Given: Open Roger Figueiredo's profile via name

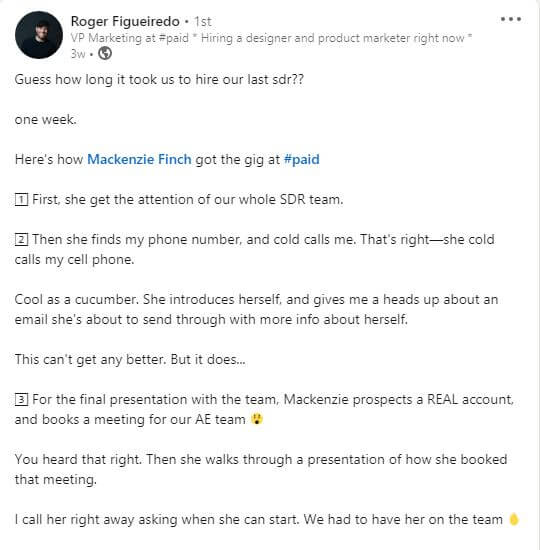Looking at the screenshot, I should tap(125, 22).
